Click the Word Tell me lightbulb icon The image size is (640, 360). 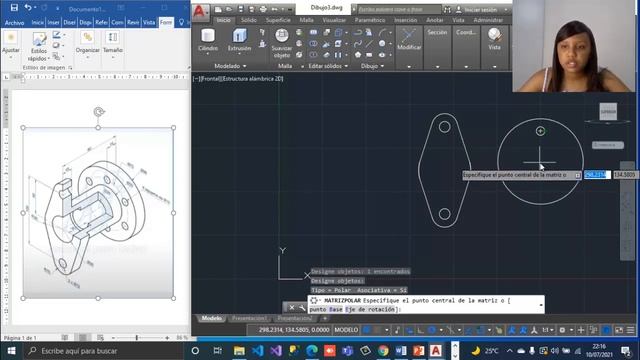pos(182,22)
